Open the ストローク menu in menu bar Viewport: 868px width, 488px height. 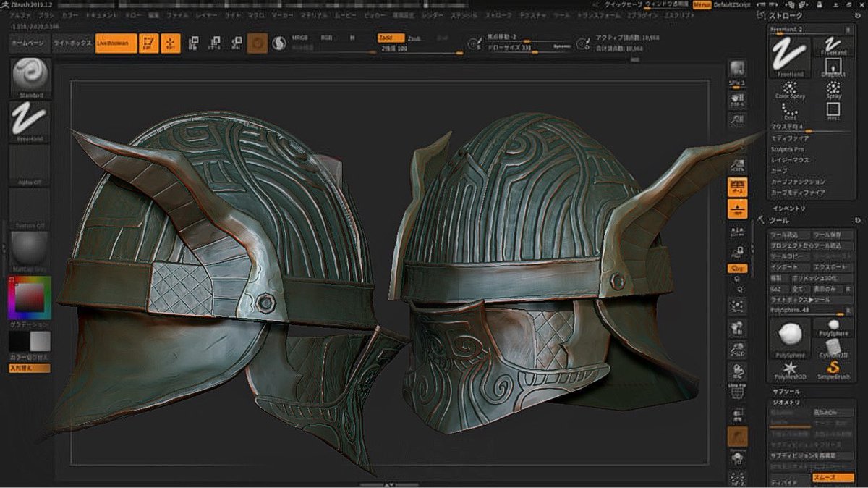498,14
